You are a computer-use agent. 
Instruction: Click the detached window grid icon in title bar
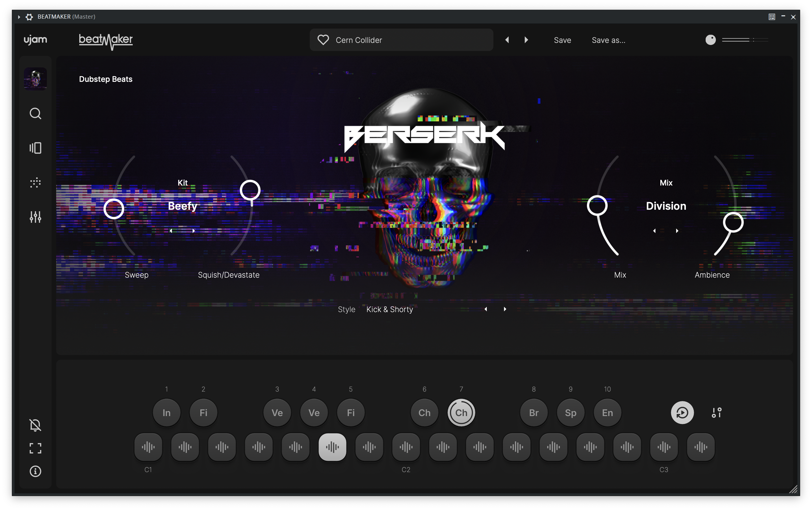click(x=772, y=17)
